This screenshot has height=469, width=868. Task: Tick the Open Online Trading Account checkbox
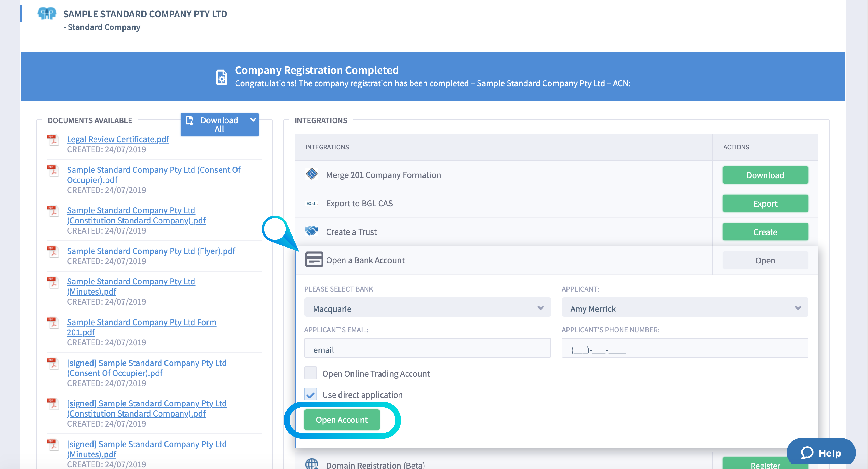tap(310, 373)
